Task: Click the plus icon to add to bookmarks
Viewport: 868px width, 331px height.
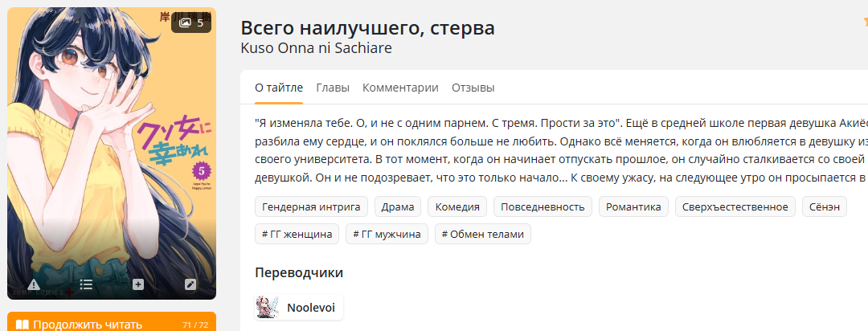Action: tap(138, 284)
